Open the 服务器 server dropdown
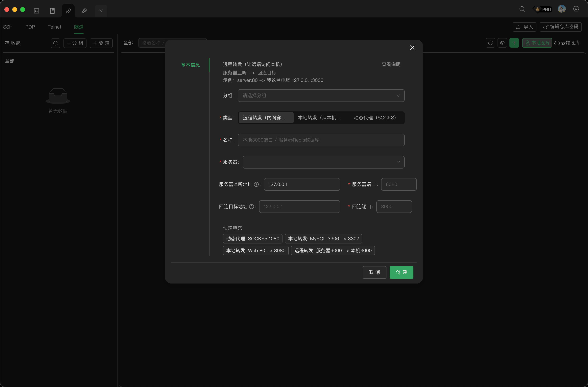 coord(323,162)
